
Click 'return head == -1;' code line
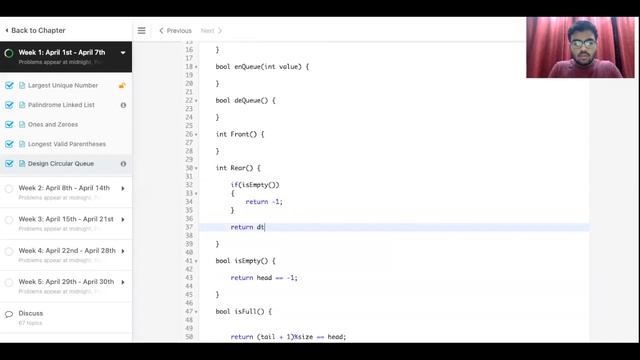click(264, 278)
